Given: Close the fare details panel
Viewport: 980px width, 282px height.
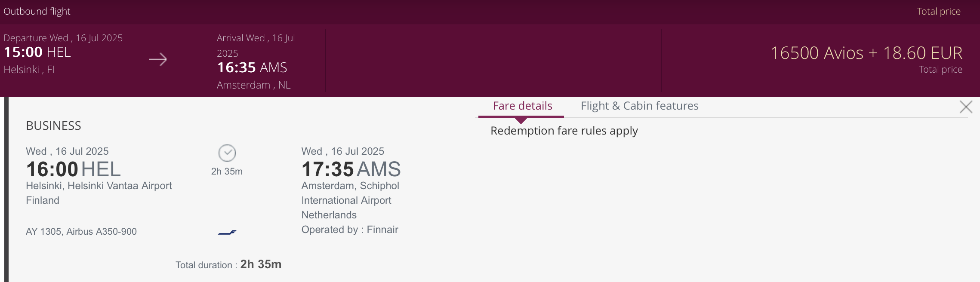Looking at the screenshot, I should tap(966, 107).
